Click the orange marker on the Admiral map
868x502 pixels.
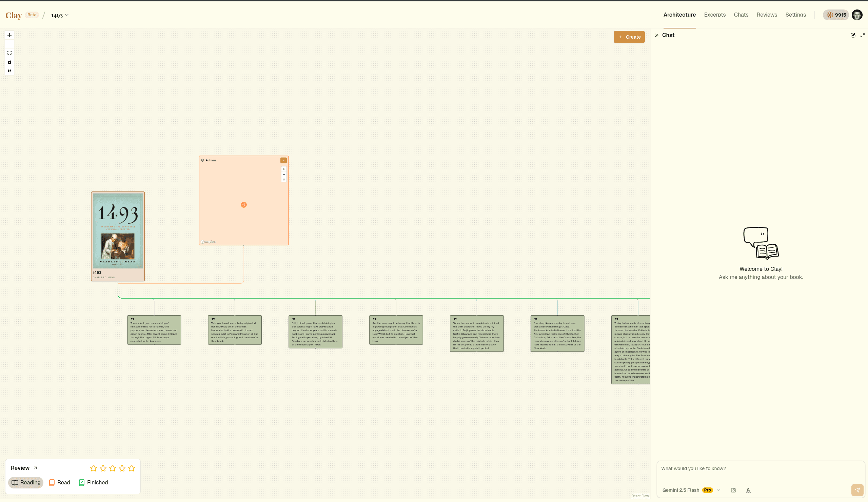tap(244, 204)
